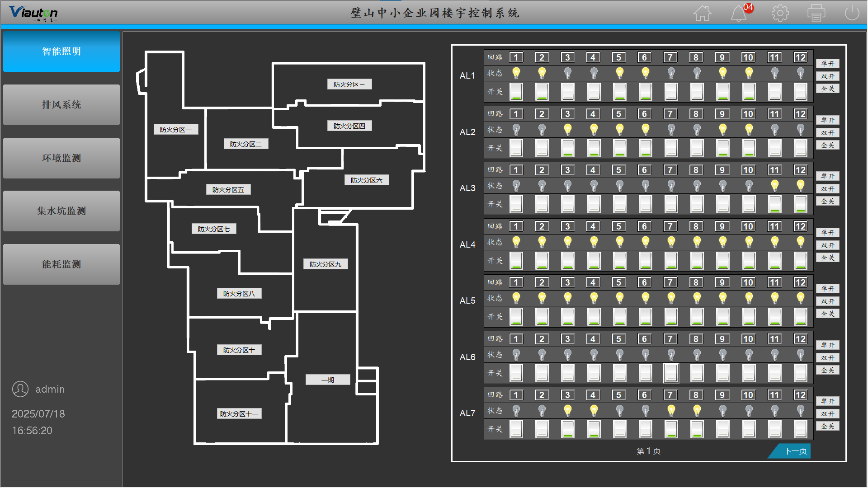This screenshot has width=868, height=488.
Task: Open the settings gear icon
Action: [780, 13]
